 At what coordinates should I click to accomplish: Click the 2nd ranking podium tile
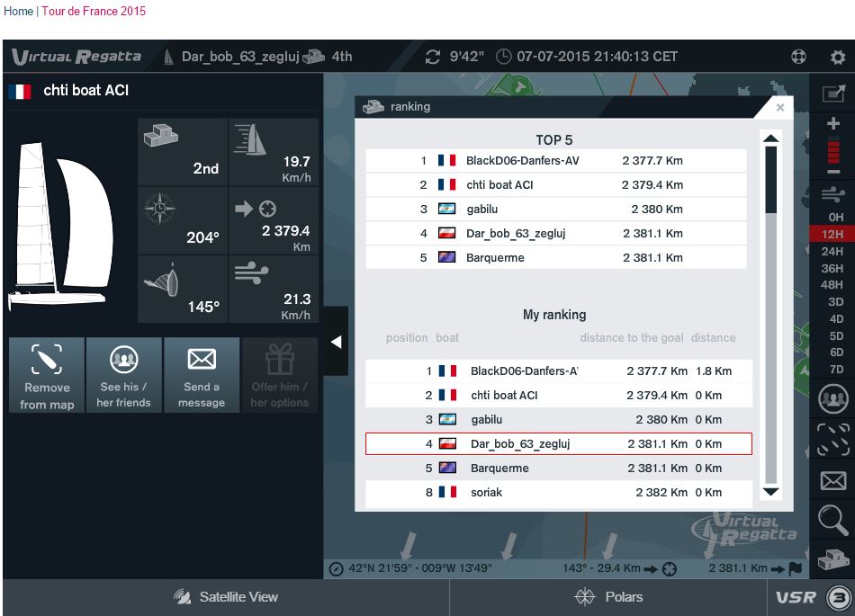pyautogui.click(x=183, y=152)
